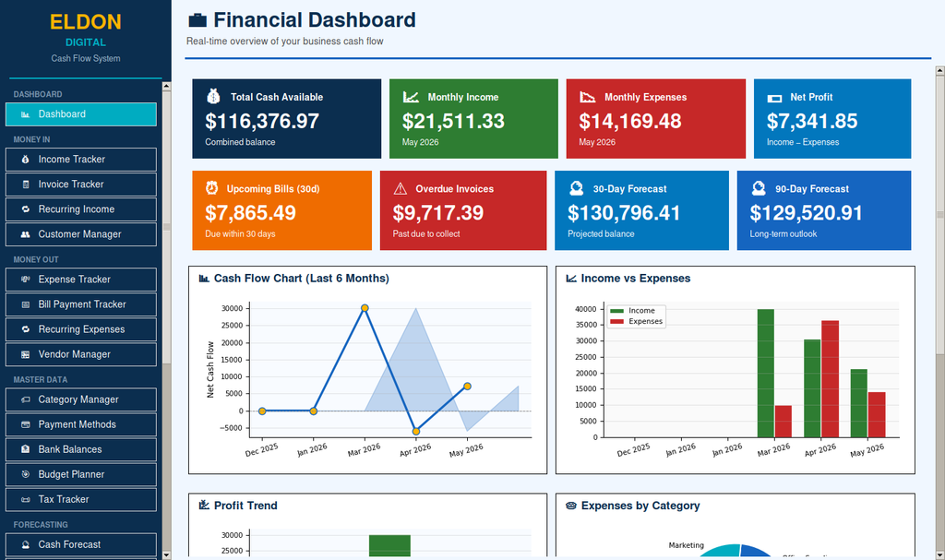The image size is (945, 560).
Task: Click the 90-Day Forecast value $129,520.91
Action: (807, 213)
